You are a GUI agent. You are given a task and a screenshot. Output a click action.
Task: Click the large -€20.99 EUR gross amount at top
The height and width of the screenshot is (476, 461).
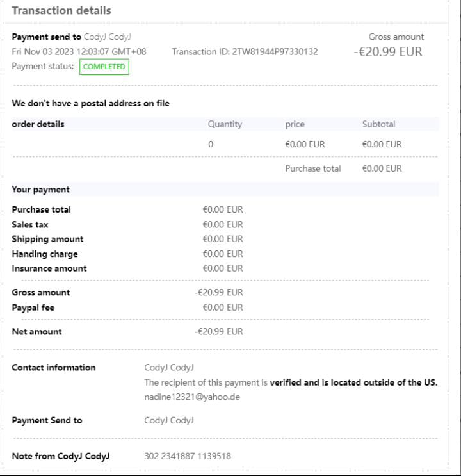tap(388, 52)
